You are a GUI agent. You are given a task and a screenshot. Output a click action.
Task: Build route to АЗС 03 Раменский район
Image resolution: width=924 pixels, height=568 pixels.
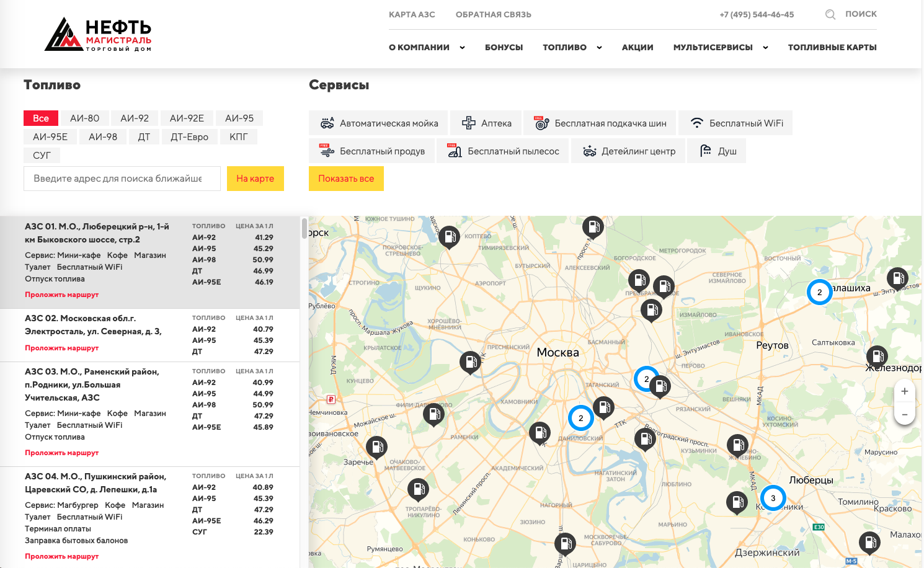[x=61, y=453]
